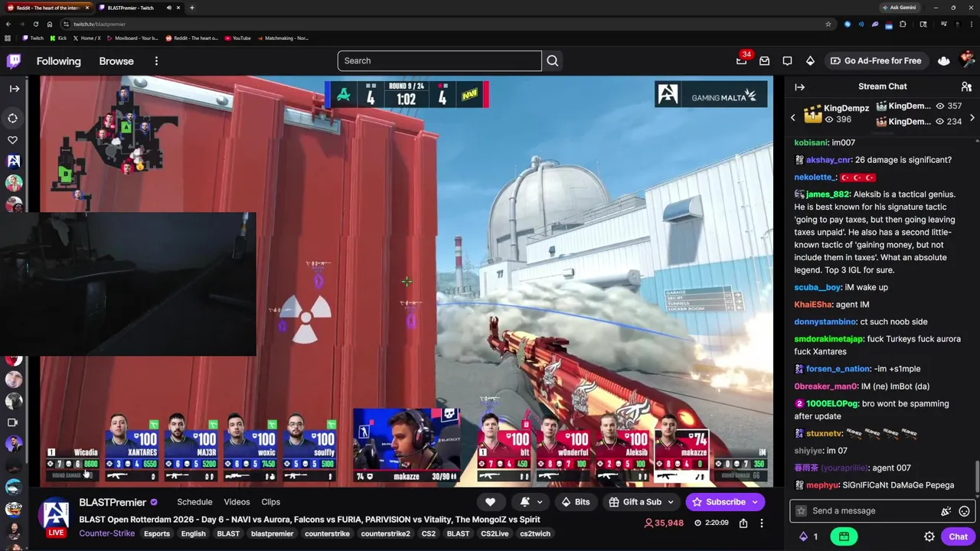Open stream options three-dot menu
Screen dimensions: 980x551
[x=761, y=523]
